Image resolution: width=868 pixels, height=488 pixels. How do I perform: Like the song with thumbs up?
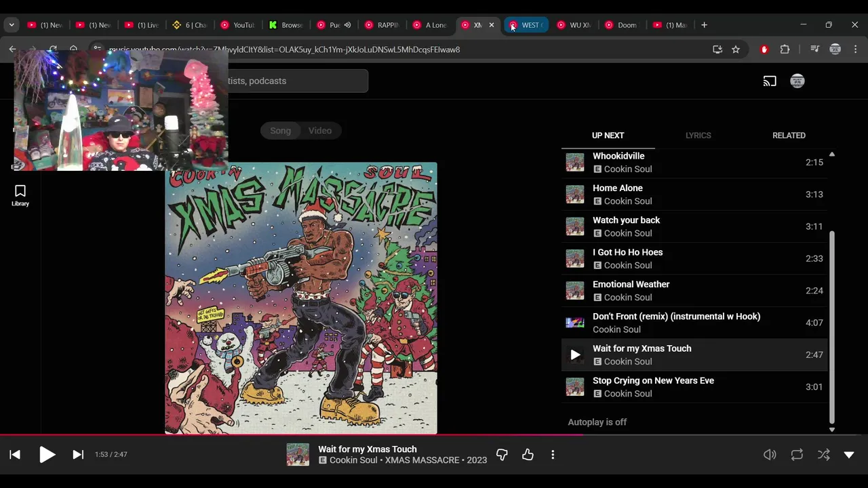click(528, 455)
